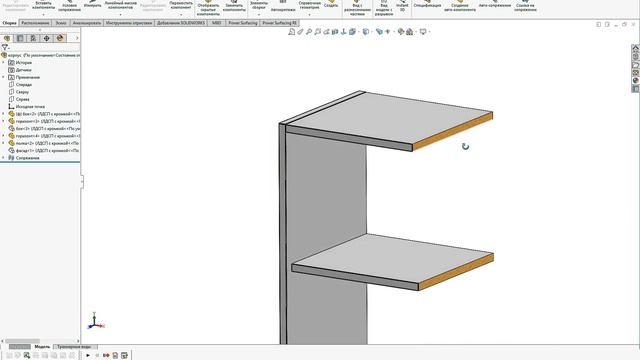Click the Элементы сборки ribbon button

click(x=259, y=5)
